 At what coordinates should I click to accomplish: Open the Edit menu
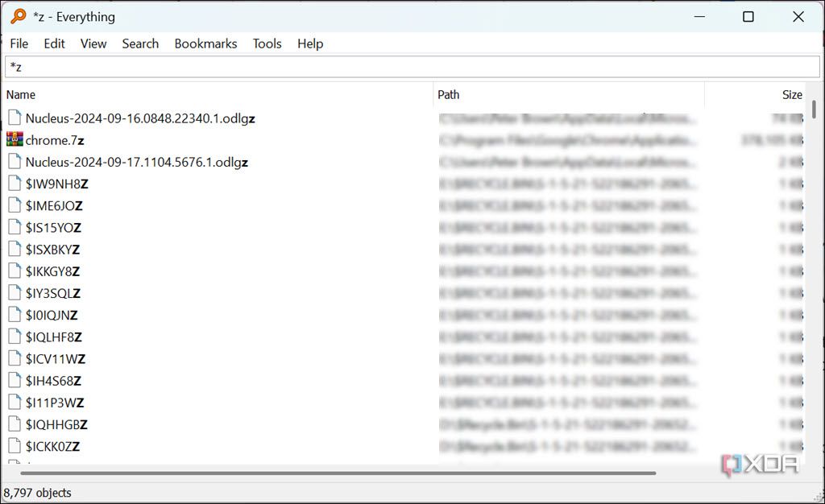(54, 43)
